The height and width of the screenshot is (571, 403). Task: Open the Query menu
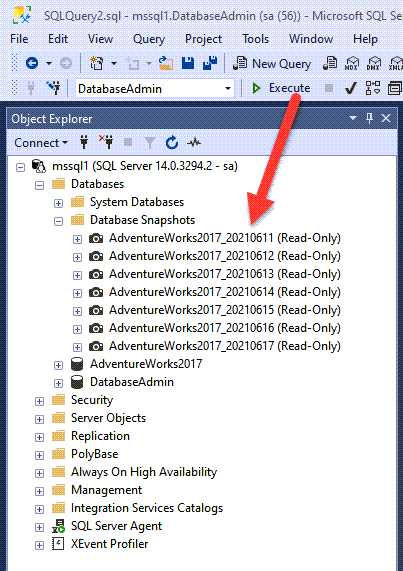tap(149, 39)
